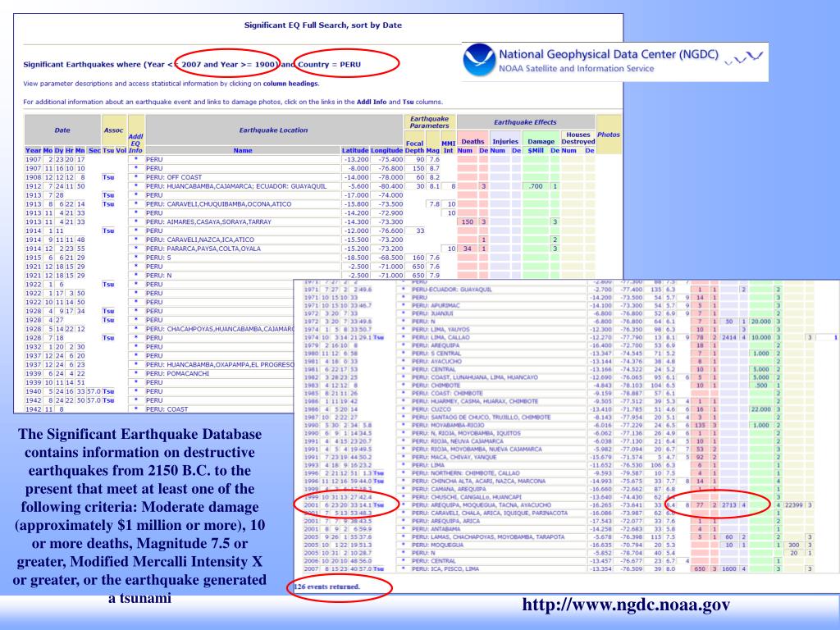Select houses destroyed value 22399
The width and height of the screenshot is (840, 630).
[794, 505]
